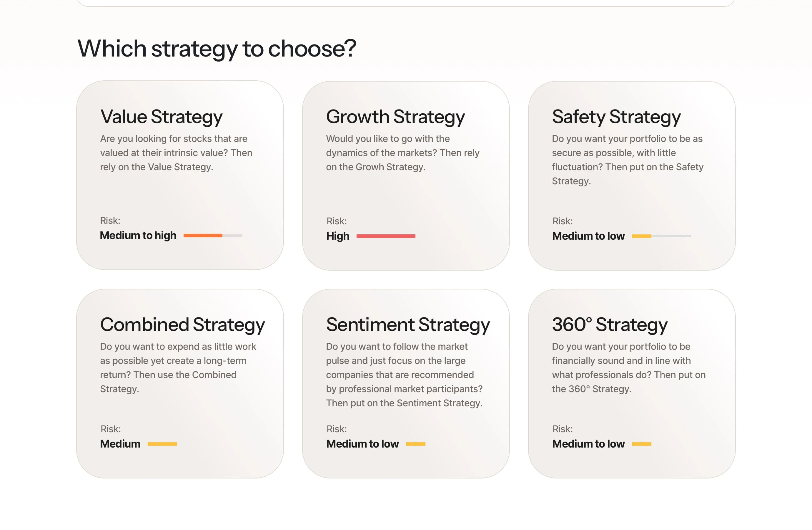Click the "Medium to high" risk label
The width and height of the screenshot is (812, 530).
(138, 235)
